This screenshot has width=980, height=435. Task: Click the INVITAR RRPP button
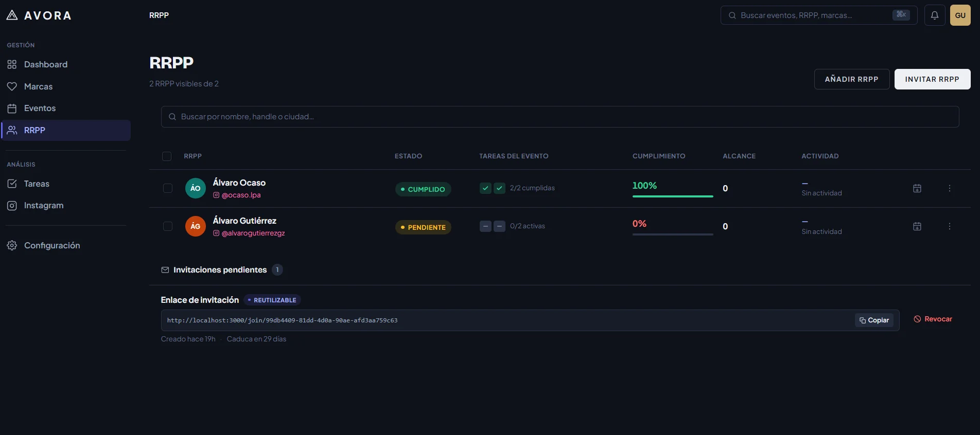pos(932,79)
